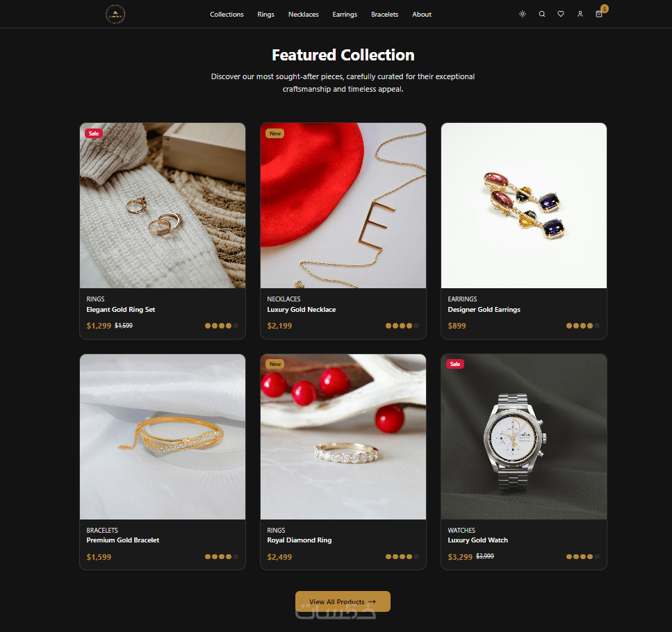Viewport: 672px width, 632px height.
Task: Click the Sale badge on Gold Ring Set
Action: click(x=94, y=133)
